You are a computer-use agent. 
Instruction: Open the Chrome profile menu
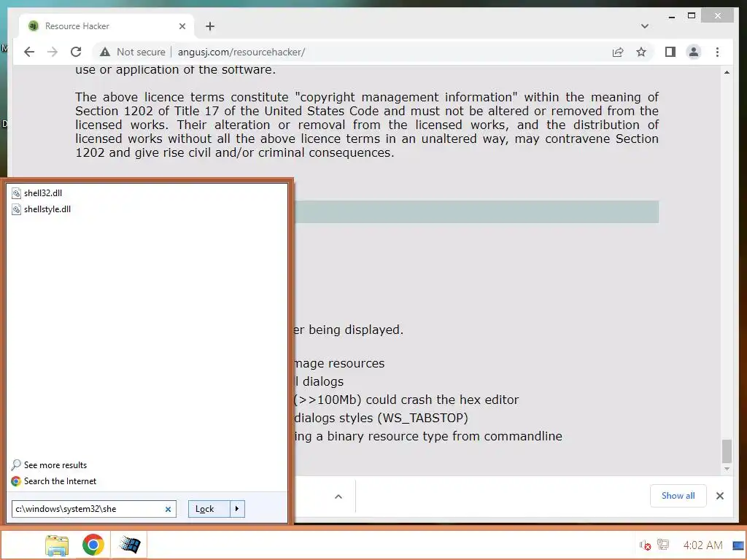pos(694,52)
